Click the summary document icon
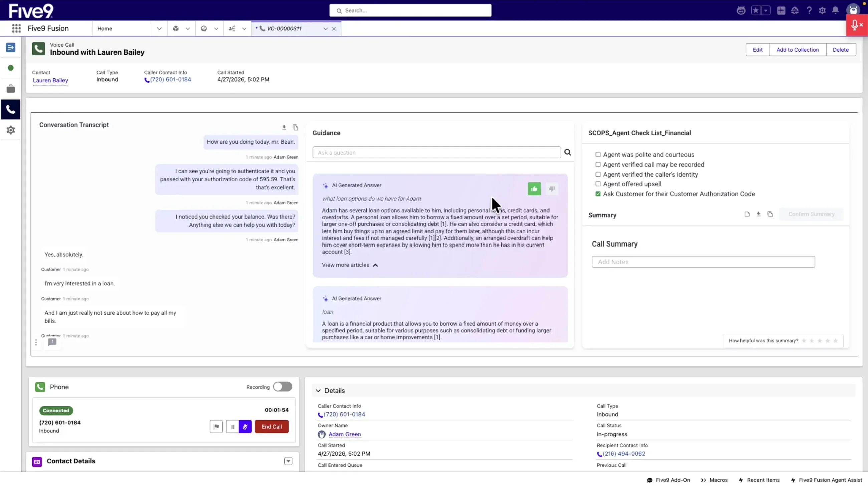Viewport: 868px width, 488px height. 747,214
